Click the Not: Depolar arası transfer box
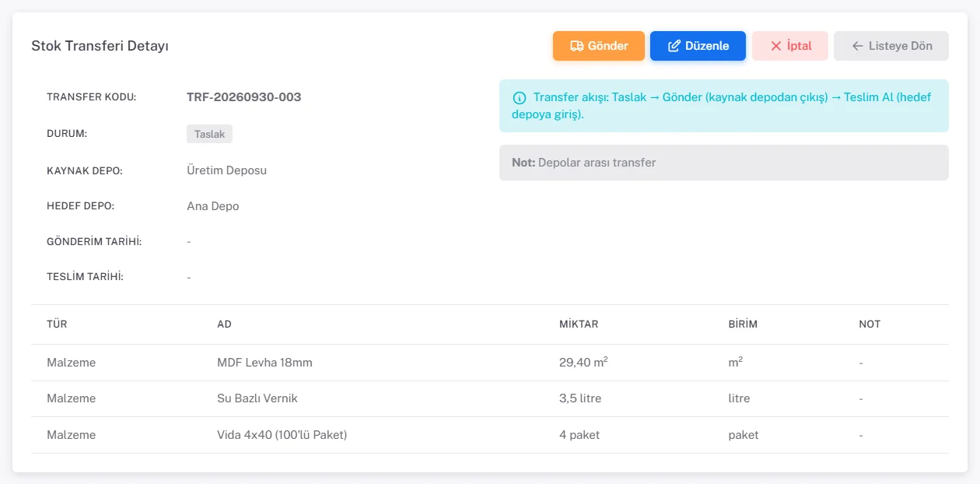 click(724, 163)
